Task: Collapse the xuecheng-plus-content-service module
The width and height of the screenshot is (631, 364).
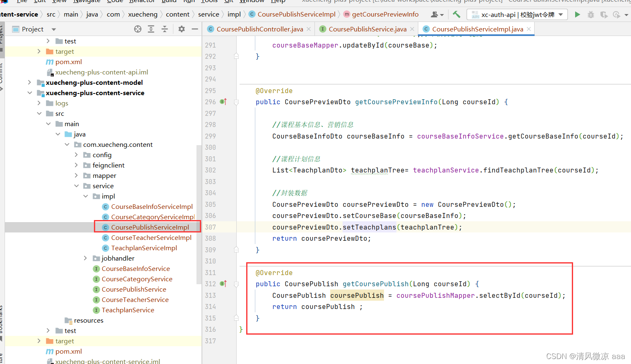Action: pos(29,93)
